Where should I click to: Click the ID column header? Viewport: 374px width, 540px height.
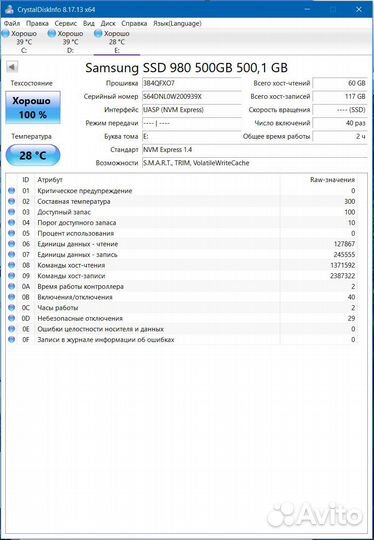pyautogui.click(x=26, y=180)
